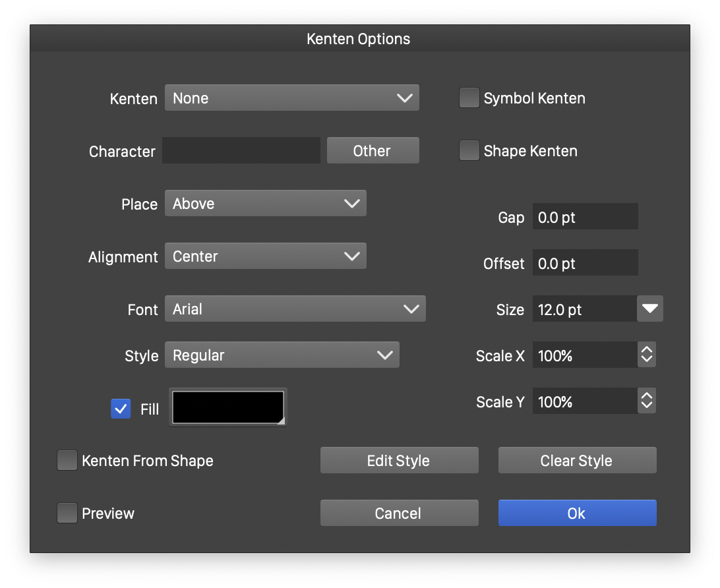Open the Kenten type dropdown
The width and height of the screenshot is (720, 588).
(291, 98)
